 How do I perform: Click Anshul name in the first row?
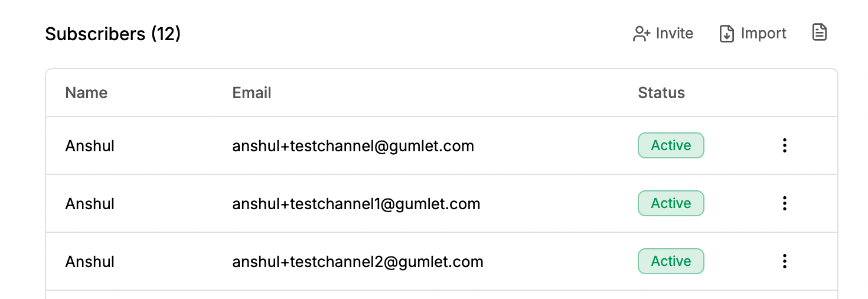[90, 146]
